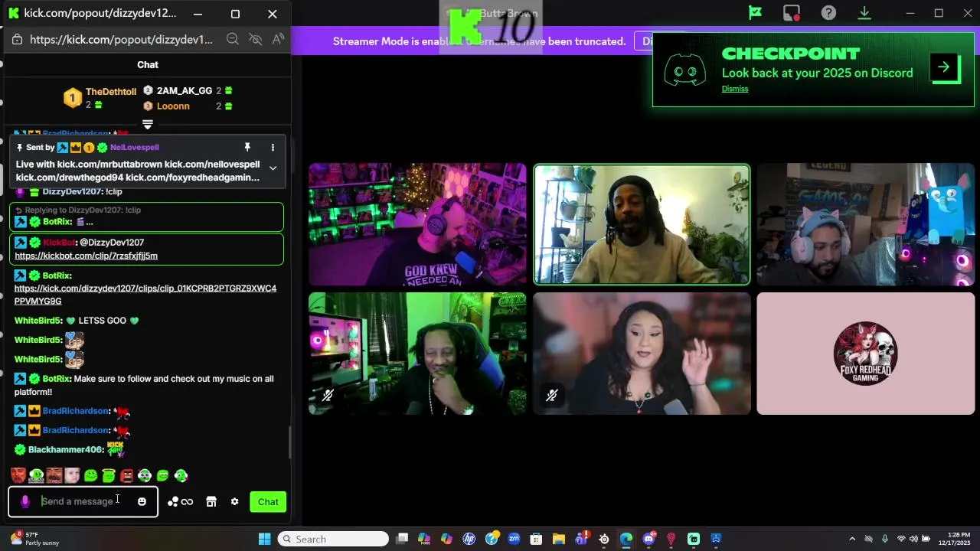Open Windows Start menu

pyautogui.click(x=264, y=539)
